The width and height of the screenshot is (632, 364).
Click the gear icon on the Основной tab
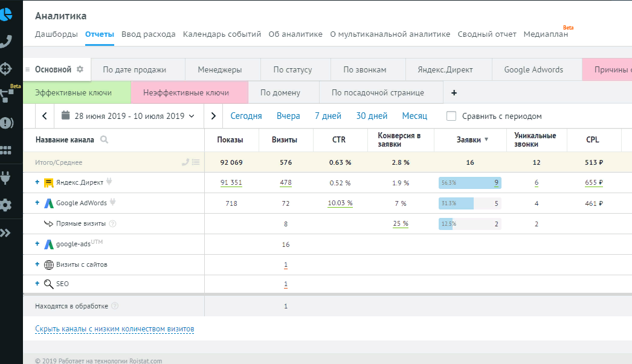pos(80,69)
